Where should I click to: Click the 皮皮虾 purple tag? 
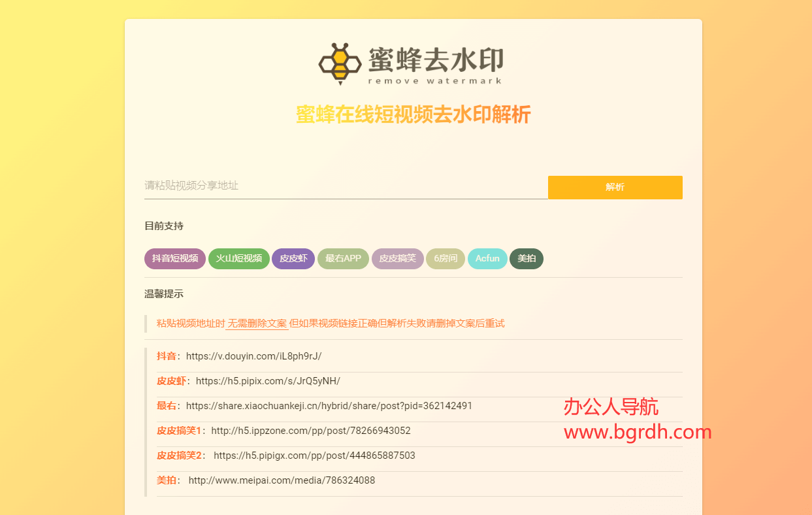(293, 259)
